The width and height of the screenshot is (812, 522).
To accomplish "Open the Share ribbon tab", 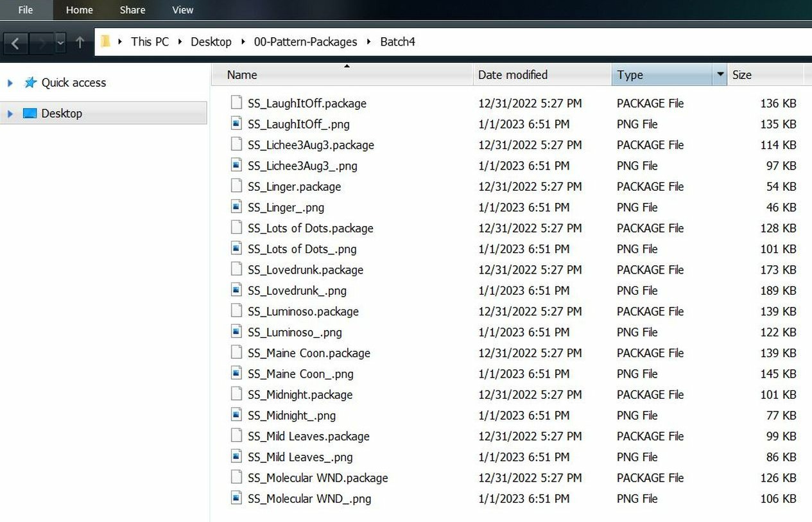I will point(132,10).
